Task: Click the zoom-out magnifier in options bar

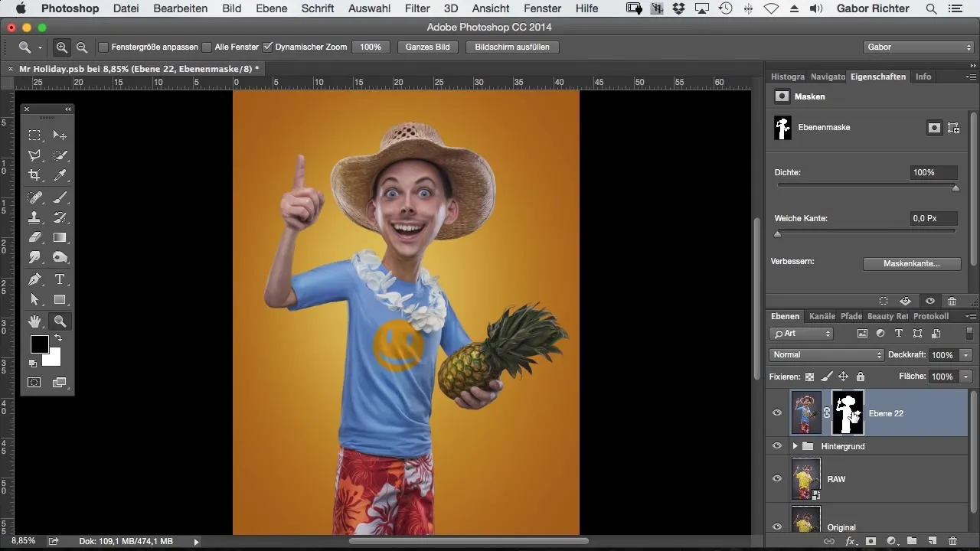Action: click(x=81, y=47)
